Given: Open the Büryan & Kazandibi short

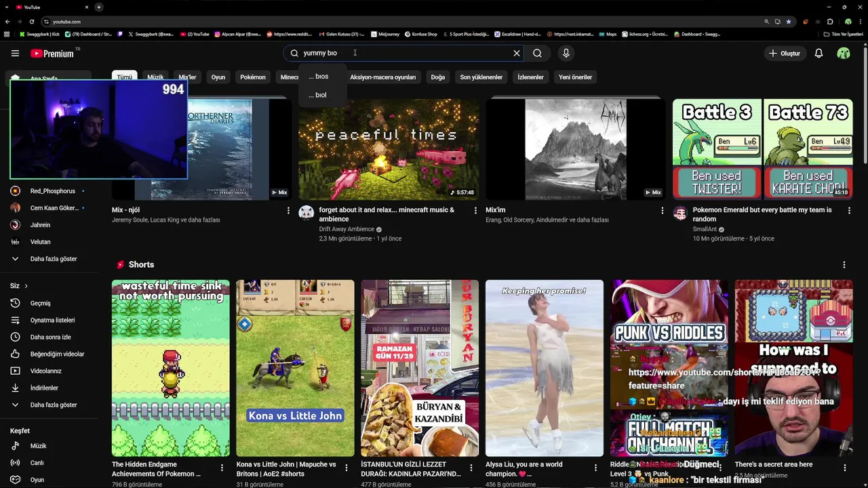Looking at the screenshot, I should point(420,368).
